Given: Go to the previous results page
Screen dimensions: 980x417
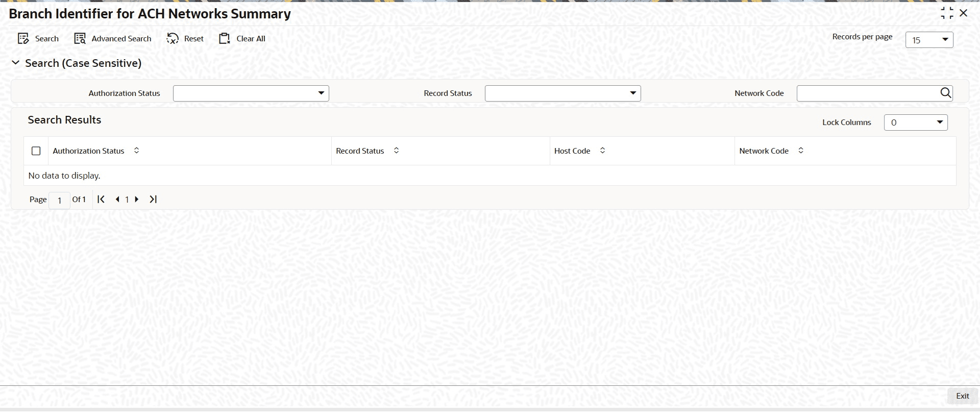Looking at the screenshot, I should (118, 200).
